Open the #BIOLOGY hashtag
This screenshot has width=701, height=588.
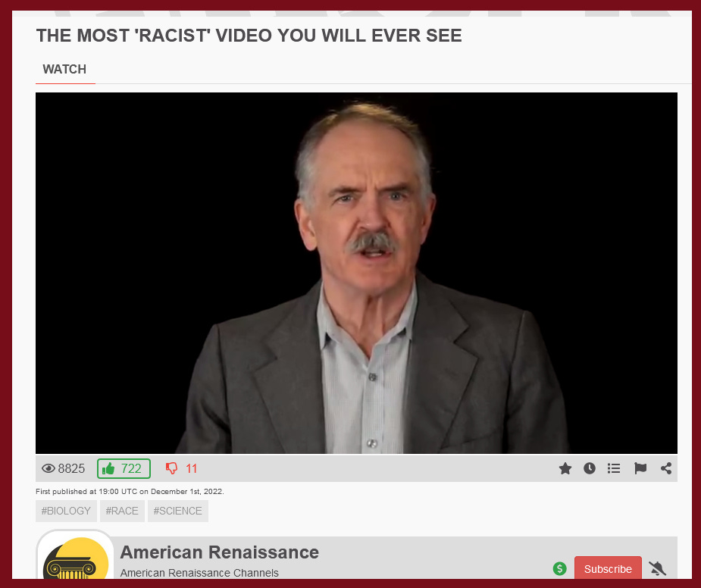coord(66,511)
